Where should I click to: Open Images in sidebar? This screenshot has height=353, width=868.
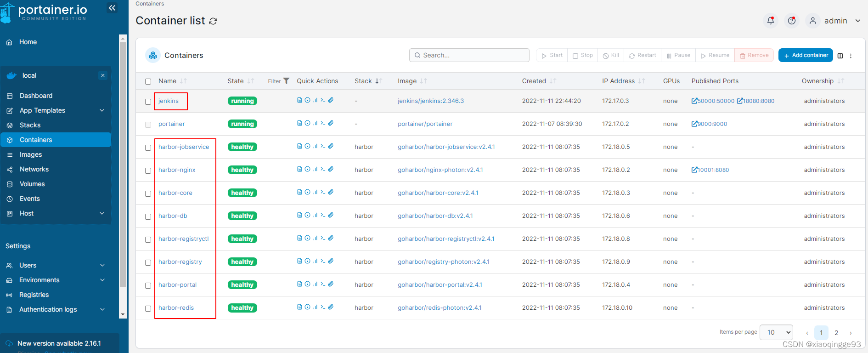(x=56, y=154)
